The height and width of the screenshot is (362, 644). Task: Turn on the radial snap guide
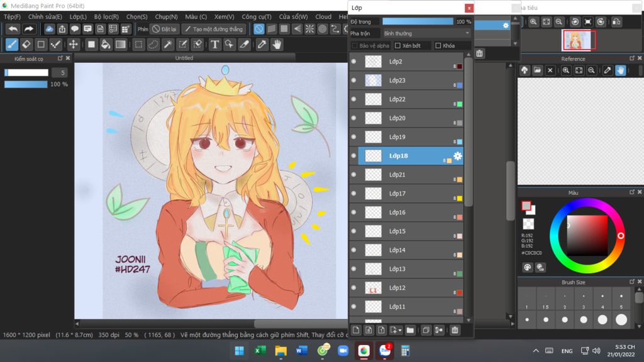point(309,29)
